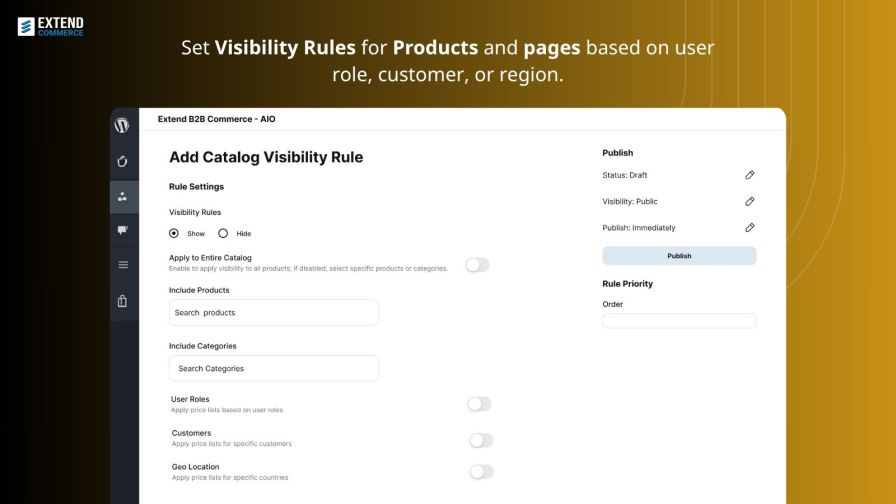The height and width of the screenshot is (504, 896).
Task: Focus the Search Categories field
Action: pyautogui.click(x=274, y=369)
